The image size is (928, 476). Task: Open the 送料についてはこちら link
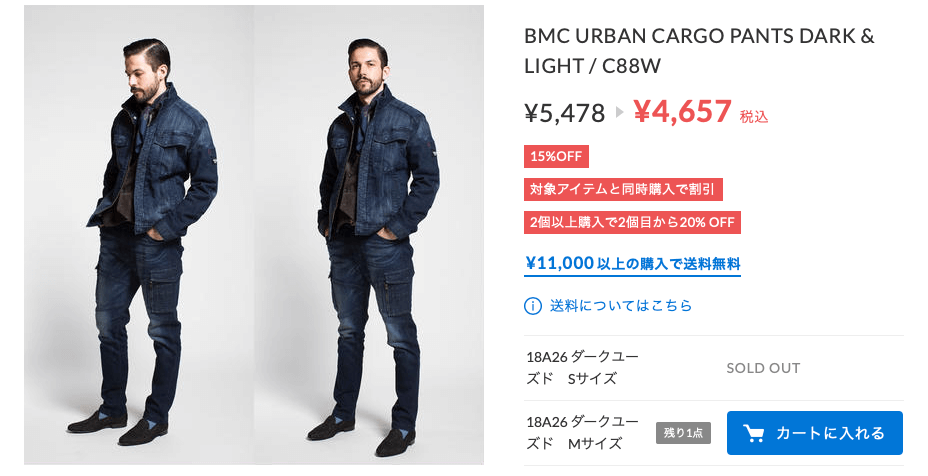(621, 306)
